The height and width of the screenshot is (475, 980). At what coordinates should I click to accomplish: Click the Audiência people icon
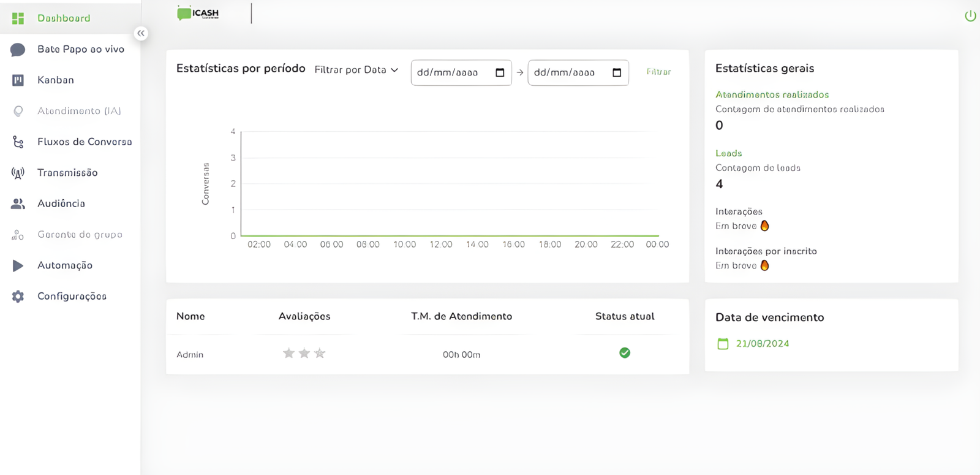coord(18,203)
